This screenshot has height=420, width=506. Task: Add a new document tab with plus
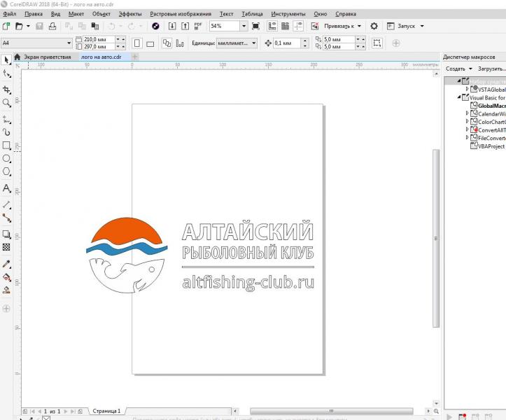coord(135,57)
